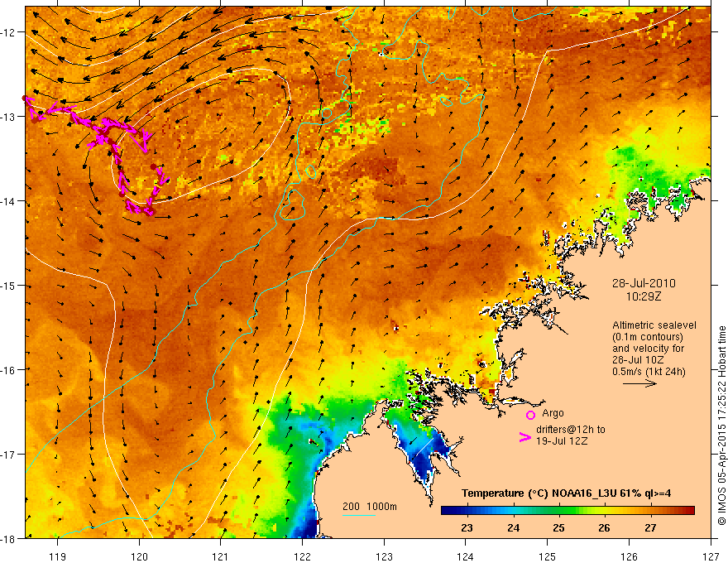The image size is (728, 563).
Task: Click the magenta drifter arrowhead legend symbol
Action: (524, 437)
